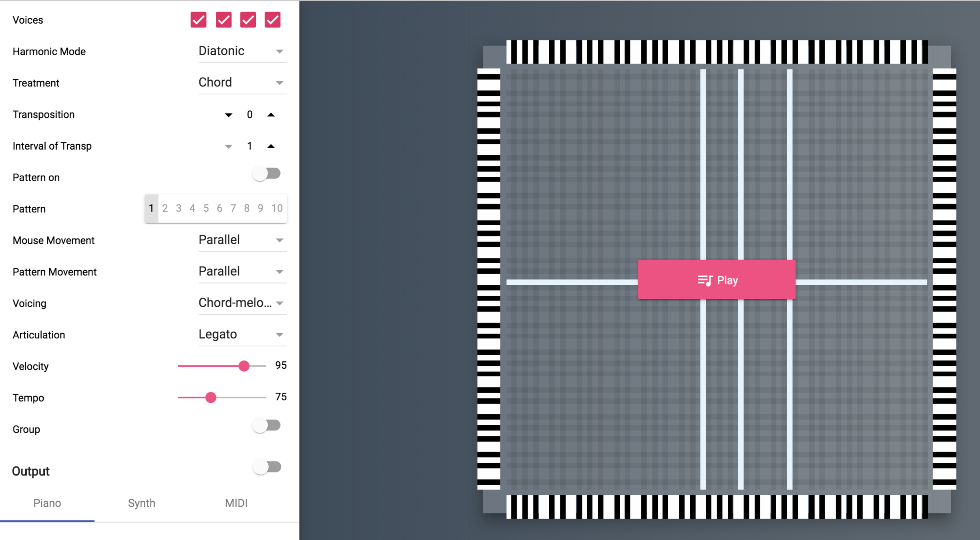
Task: Uncheck the fourth Voices checkbox
Action: pos(273,20)
